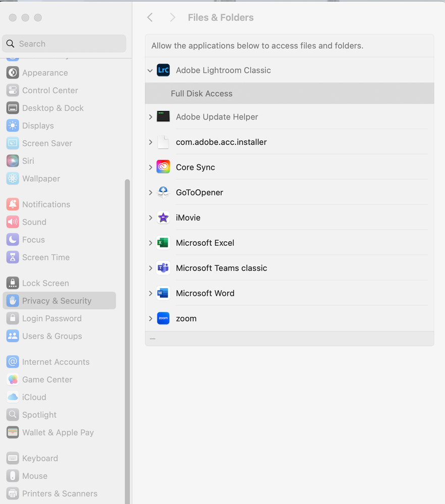
Task: Open Keyboard settings
Action: 59,458
